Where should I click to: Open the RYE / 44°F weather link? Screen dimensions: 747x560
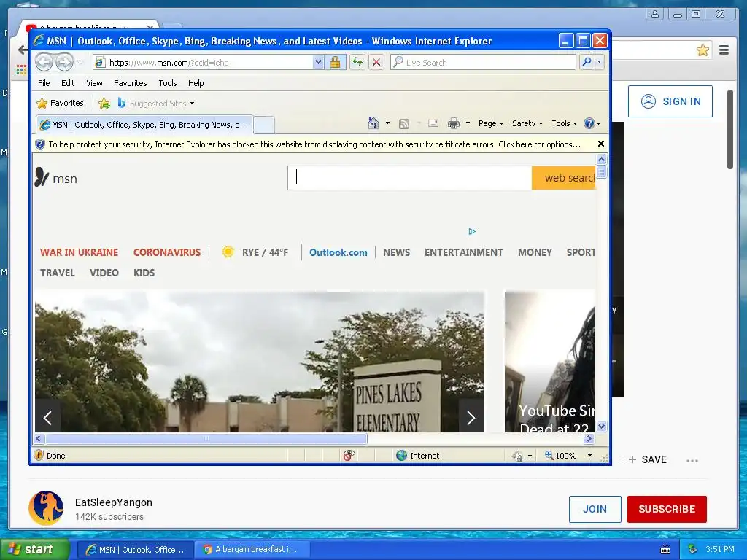point(255,252)
